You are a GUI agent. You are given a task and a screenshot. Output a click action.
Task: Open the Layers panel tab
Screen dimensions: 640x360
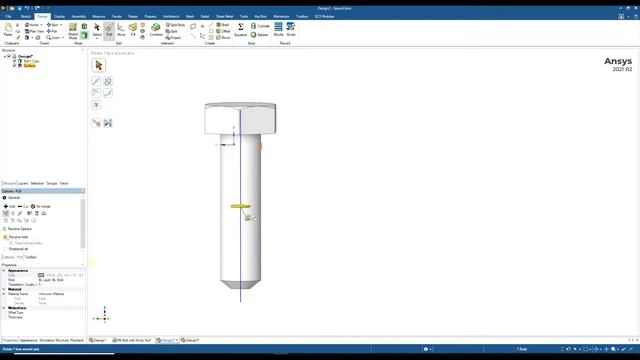[x=24, y=184]
